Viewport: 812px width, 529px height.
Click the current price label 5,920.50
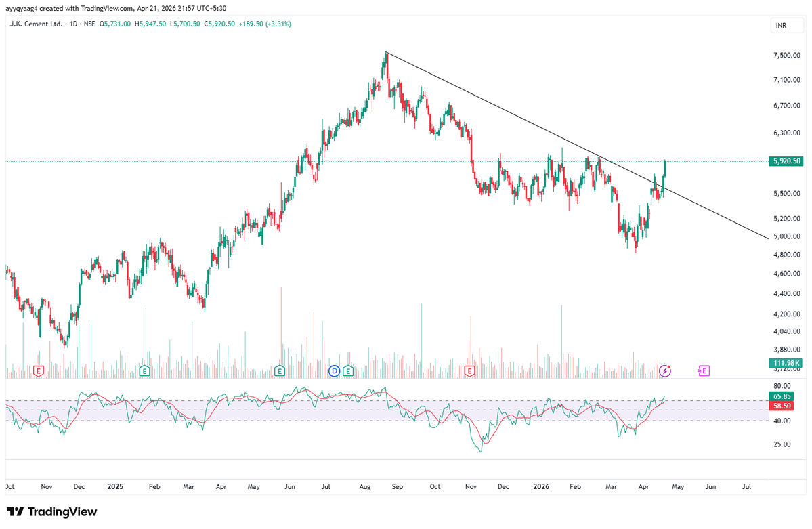coord(787,161)
